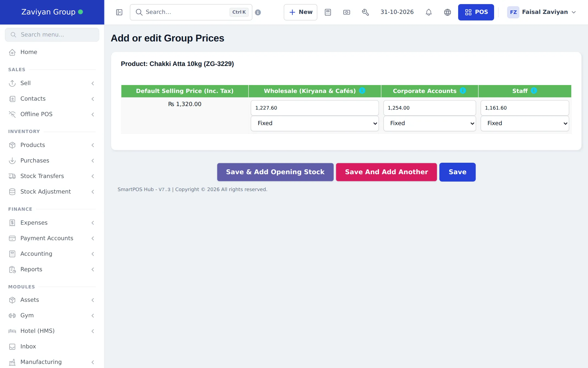Click the Purchases download icon
The width and height of the screenshot is (588, 368).
(x=12, y=161)
